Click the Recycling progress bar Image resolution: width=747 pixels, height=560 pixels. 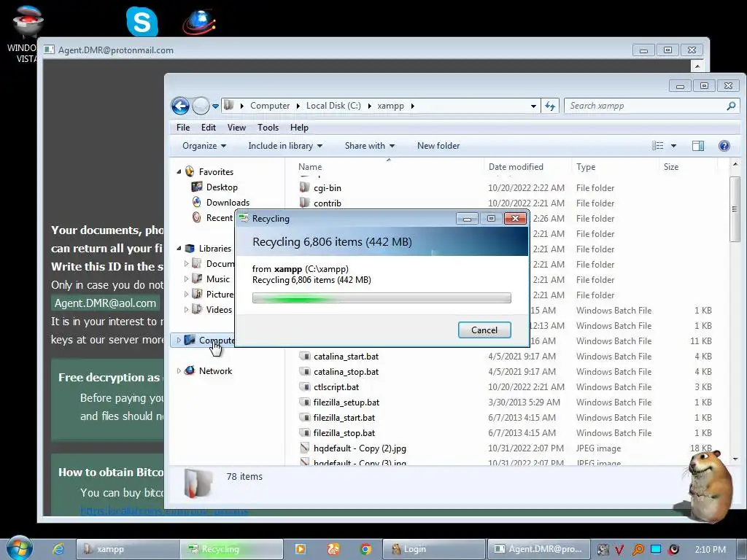(382, 298)
